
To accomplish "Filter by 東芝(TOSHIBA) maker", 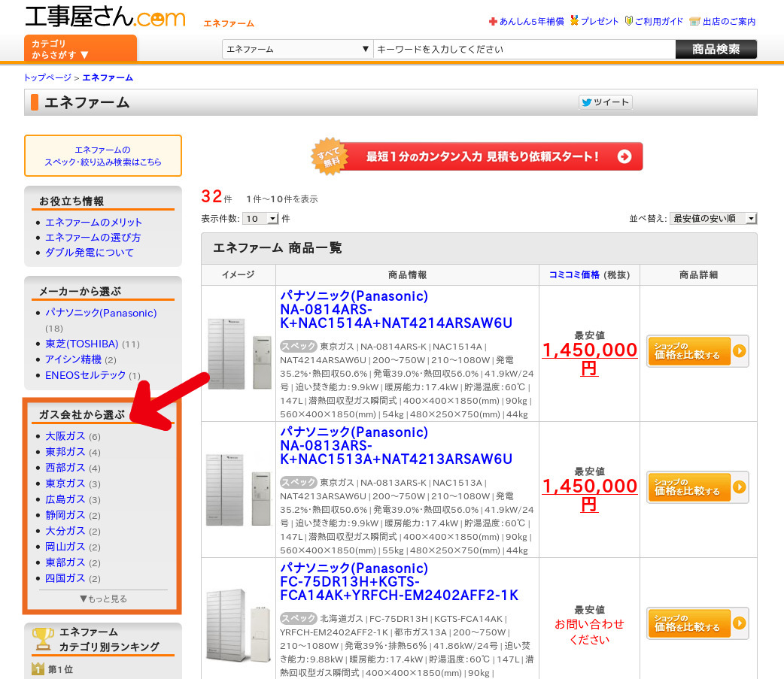I will [81, 344].
